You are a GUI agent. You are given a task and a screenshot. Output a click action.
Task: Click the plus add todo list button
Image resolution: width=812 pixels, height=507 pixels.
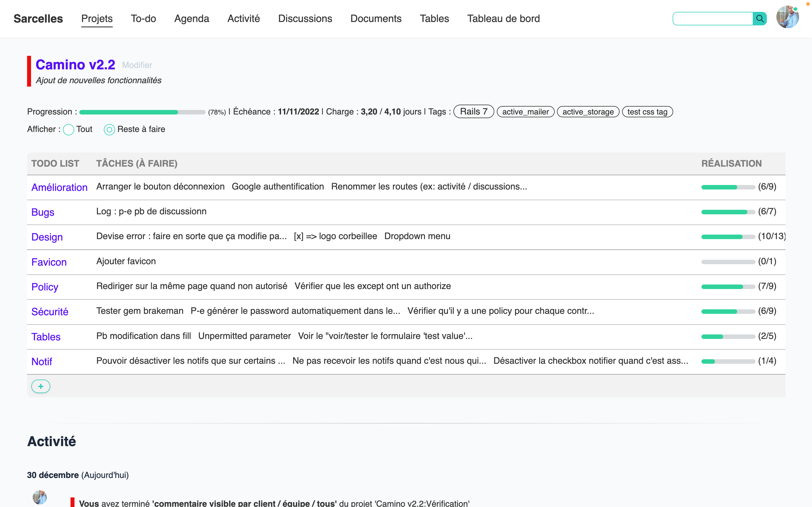tap(41, 386)
